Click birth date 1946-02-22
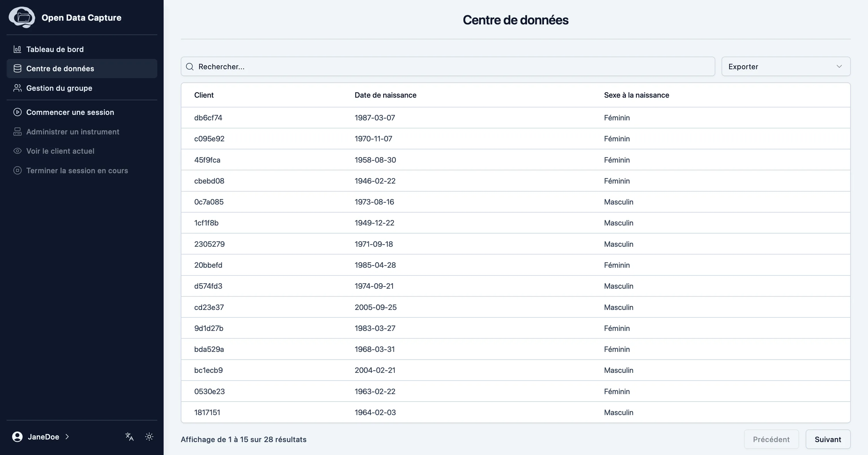 pos(375,181)
